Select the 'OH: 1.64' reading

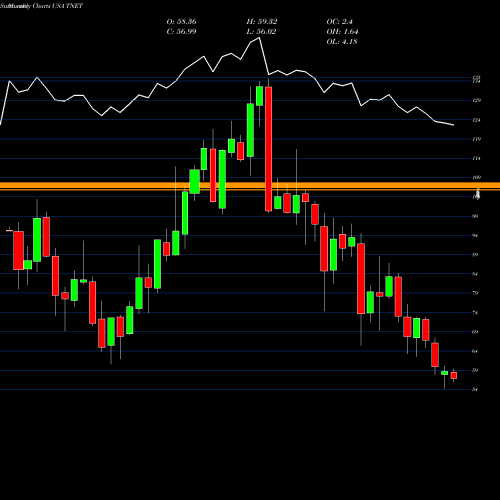[342, 32]
